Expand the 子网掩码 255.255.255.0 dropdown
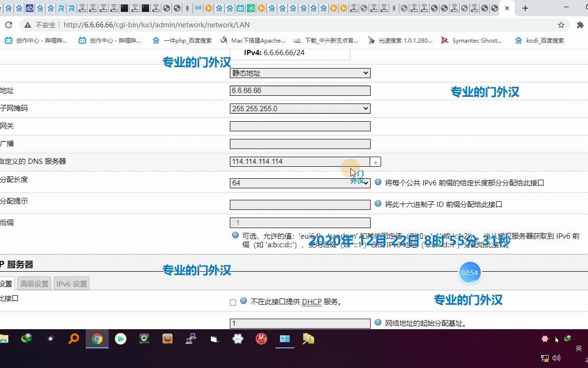588x368 pixels. [x=300, y=108]
